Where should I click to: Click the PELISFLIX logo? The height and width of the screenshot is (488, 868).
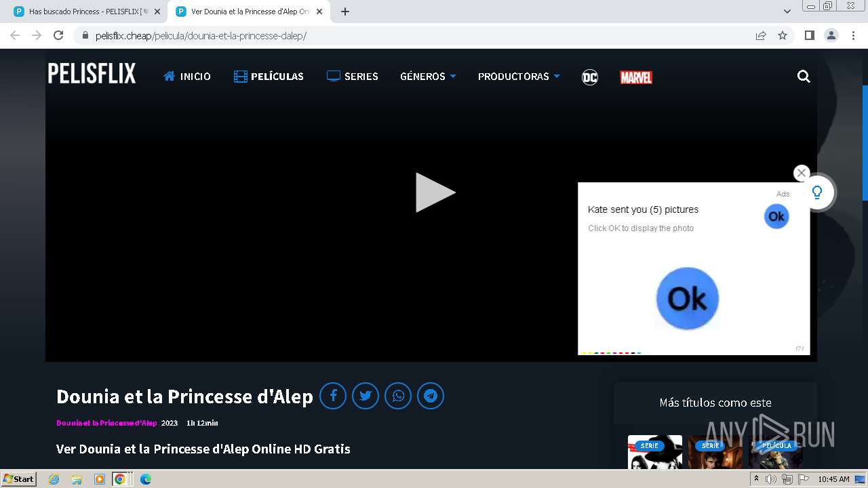coord(92,74)
